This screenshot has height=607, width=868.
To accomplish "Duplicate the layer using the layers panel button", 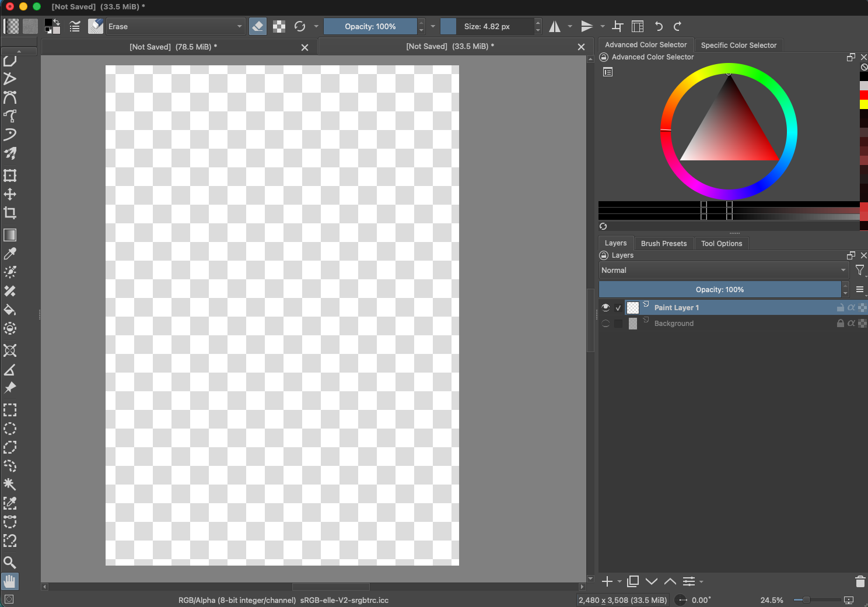I will pos(633,581).
